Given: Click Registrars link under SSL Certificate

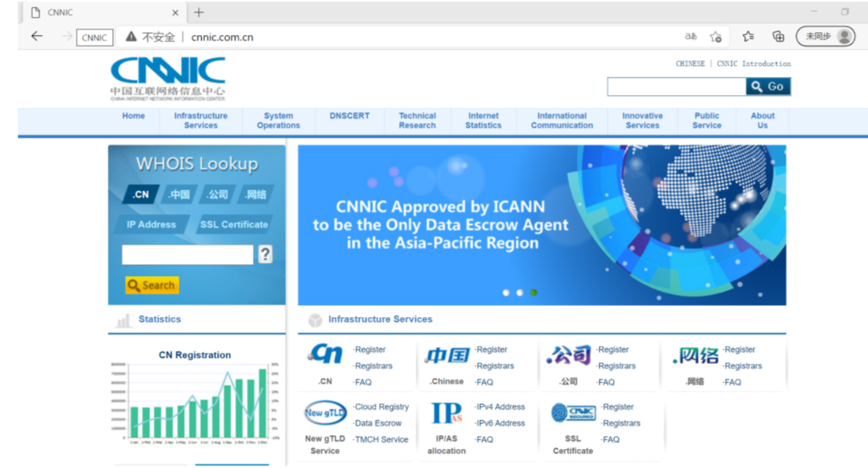Looking at the screenshot, I should [621, 423].
